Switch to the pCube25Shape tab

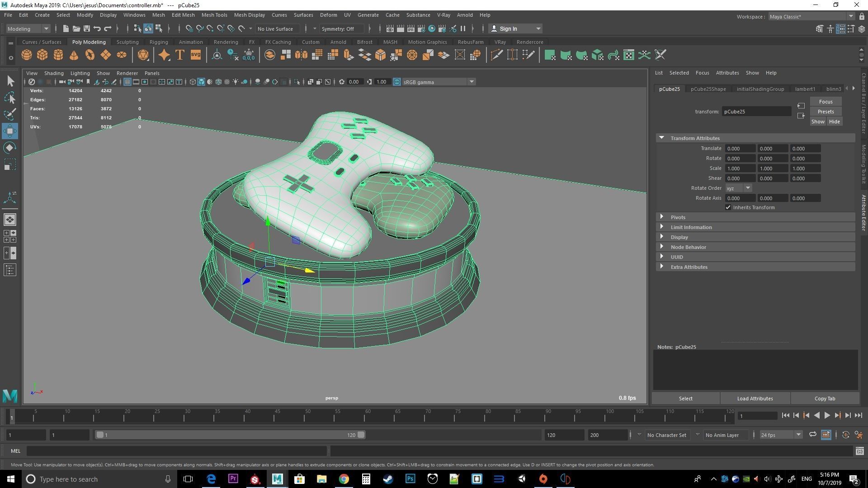coord(708,89)
